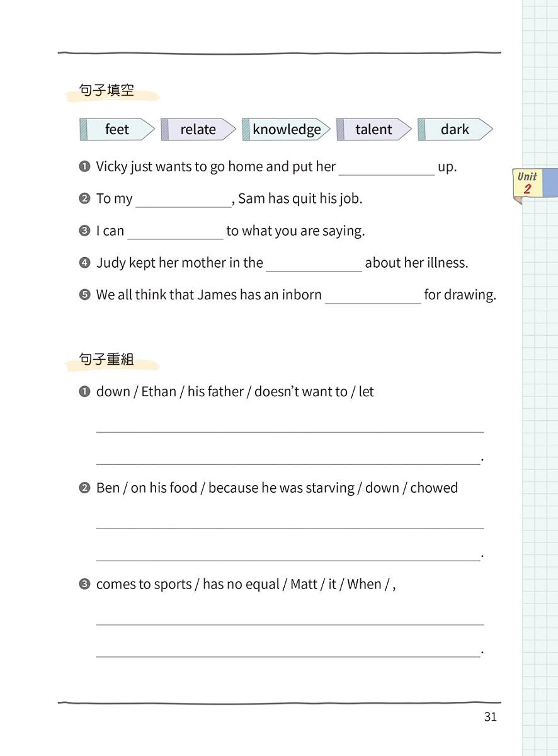Select the blank after "I can"

pyautogui.click(x=175, y=233)
